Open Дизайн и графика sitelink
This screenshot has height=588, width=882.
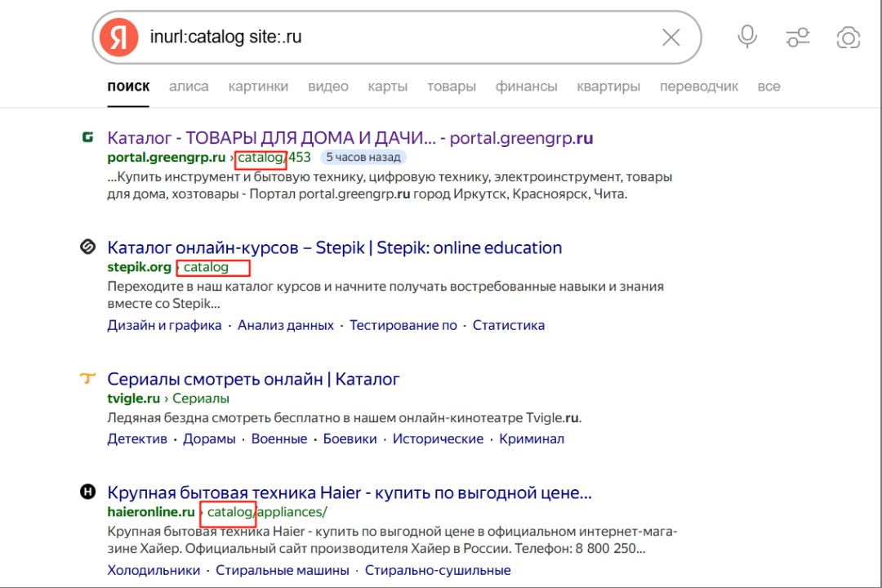click(x=164, y=325)
